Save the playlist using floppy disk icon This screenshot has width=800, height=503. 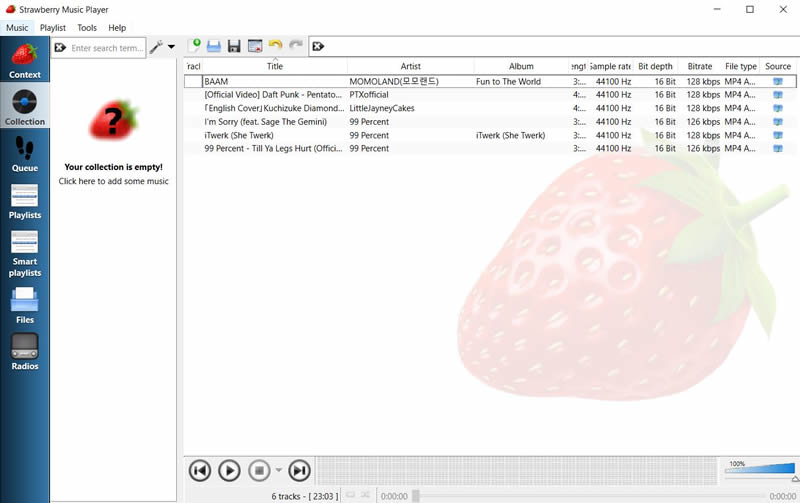[x=234, y=46]
